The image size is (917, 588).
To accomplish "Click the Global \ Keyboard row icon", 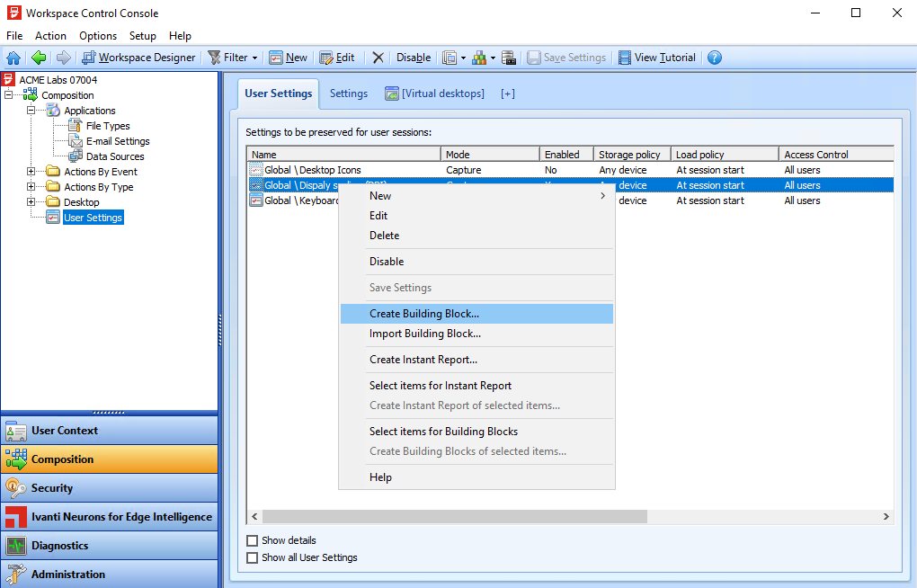I will [x=256, y=200].
